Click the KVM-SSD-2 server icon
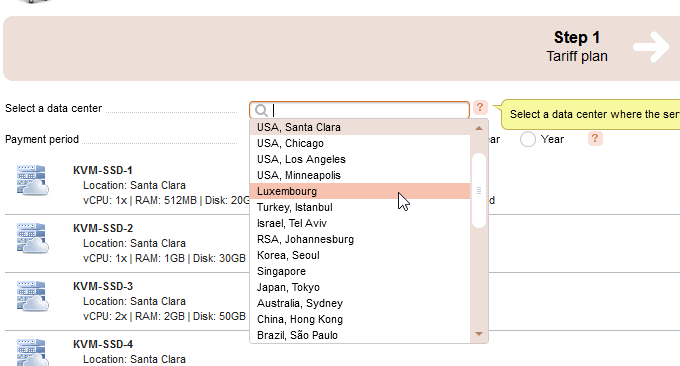 pyautogui.click(x=33, y=238)
